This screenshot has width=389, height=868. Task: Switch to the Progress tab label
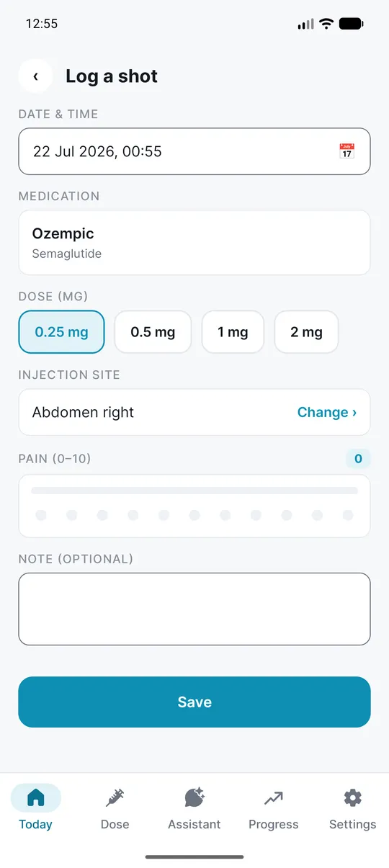(274, 824)
